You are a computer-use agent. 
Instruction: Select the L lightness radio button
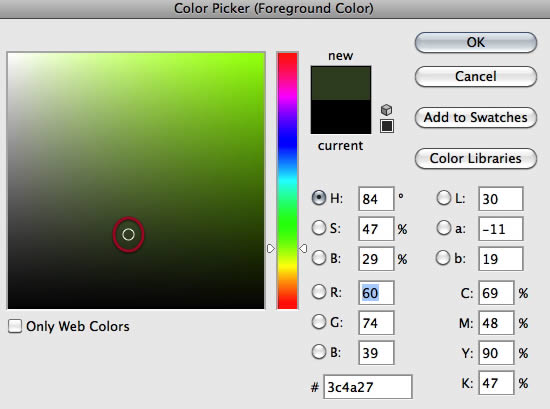click(444, 198)
